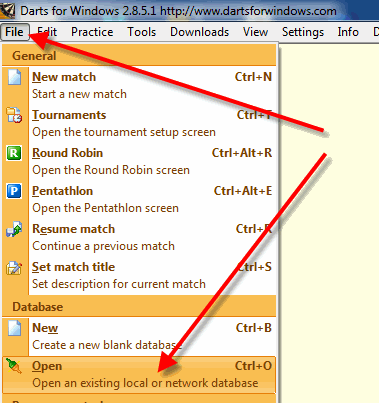This screenshot has height=403, width=379.
Task: Choose Tournaments from the File menu
Action: pyautogui.click(x=139, y=123)
